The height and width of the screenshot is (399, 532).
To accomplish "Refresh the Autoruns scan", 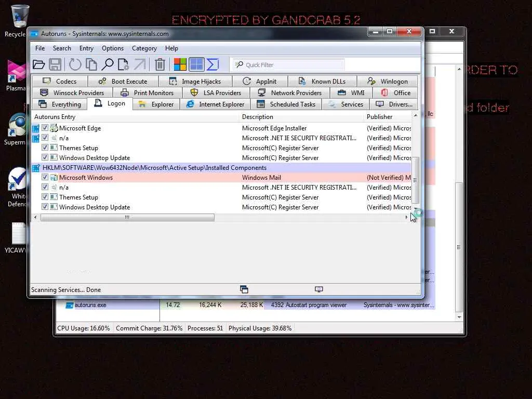I will click(x=75, y=64).
